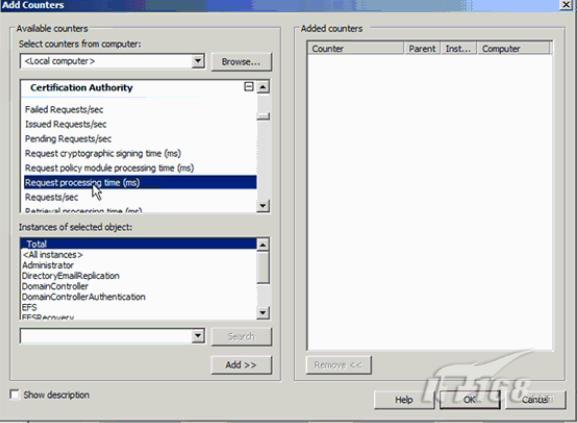This screenshot has height=423, width=577.
Task: Open the Local computer dropdown
Action: [x=198, y=61]
